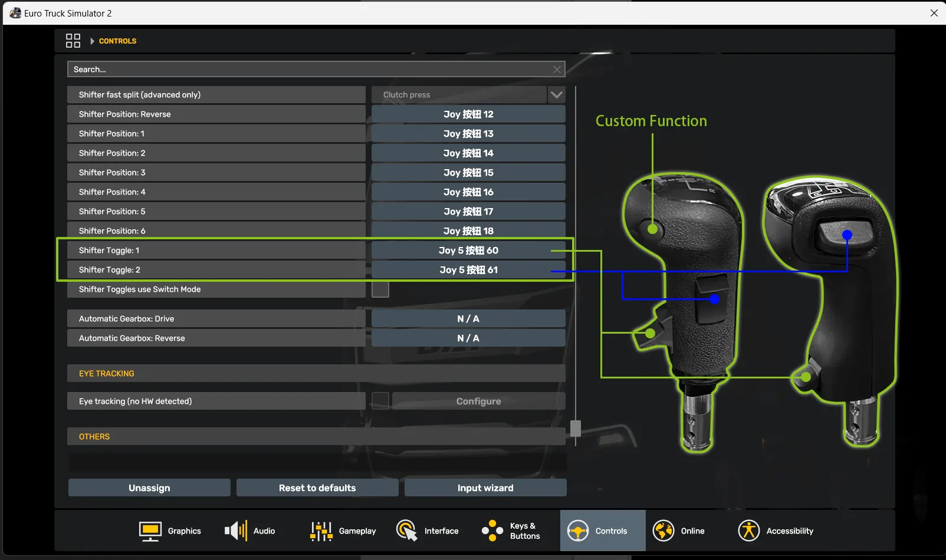Screen dimensions: 946x560
Task: Assign Automatic Gearbox: Drive N / A binding
Action: 469,319
